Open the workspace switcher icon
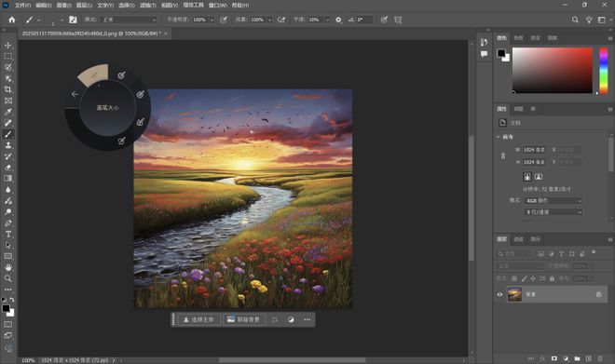615x364 pixels. (601, 20)
